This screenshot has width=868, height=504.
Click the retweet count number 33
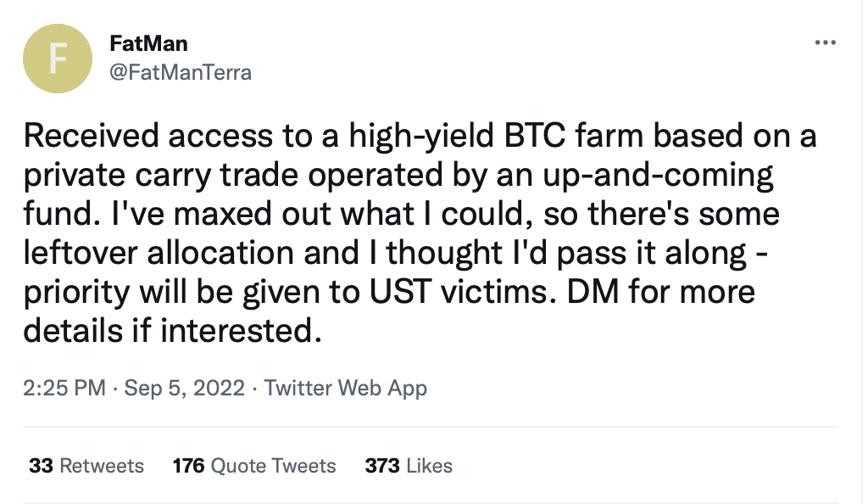coord(41,466)
